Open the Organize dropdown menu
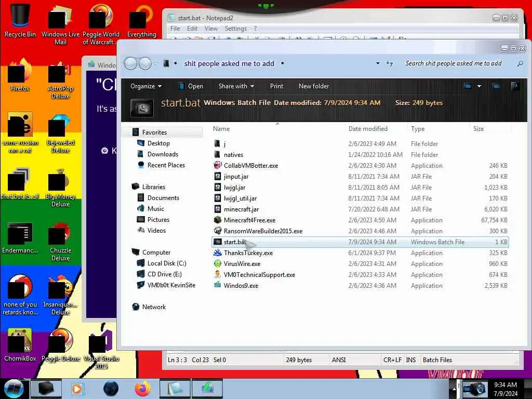The image size is (532, 399). [x=146, y=86]
